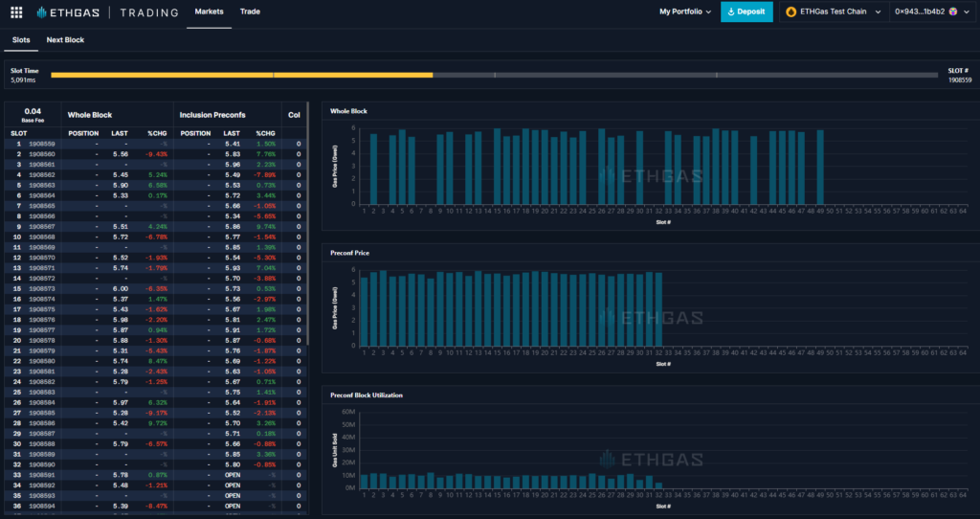Click the download icon on Deposit
Image resolution: width=980 pixels, height=519 pixels.
pyautogui.click(x=732, y=12)
